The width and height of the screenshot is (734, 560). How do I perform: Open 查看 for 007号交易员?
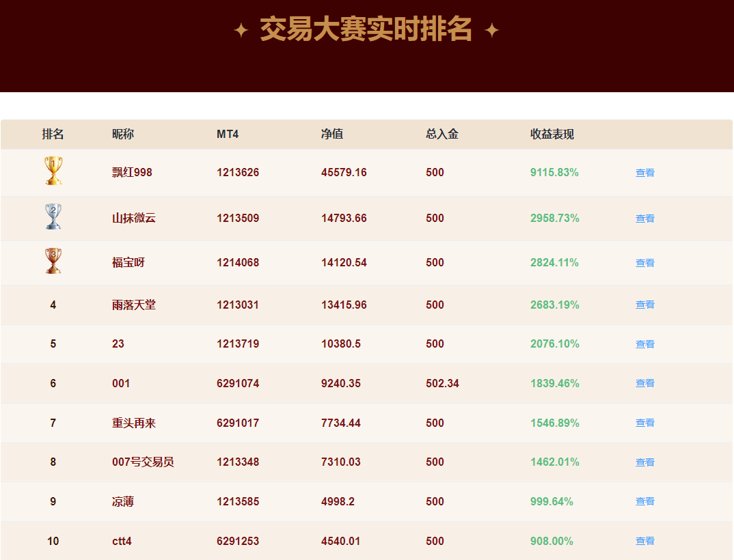tap(644, 462)
